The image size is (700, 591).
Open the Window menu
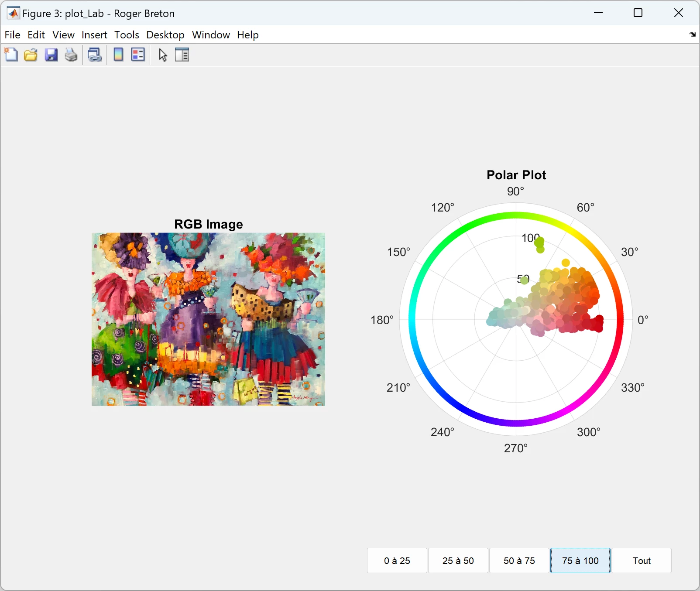pyautogui.click(x=211, y=35)
